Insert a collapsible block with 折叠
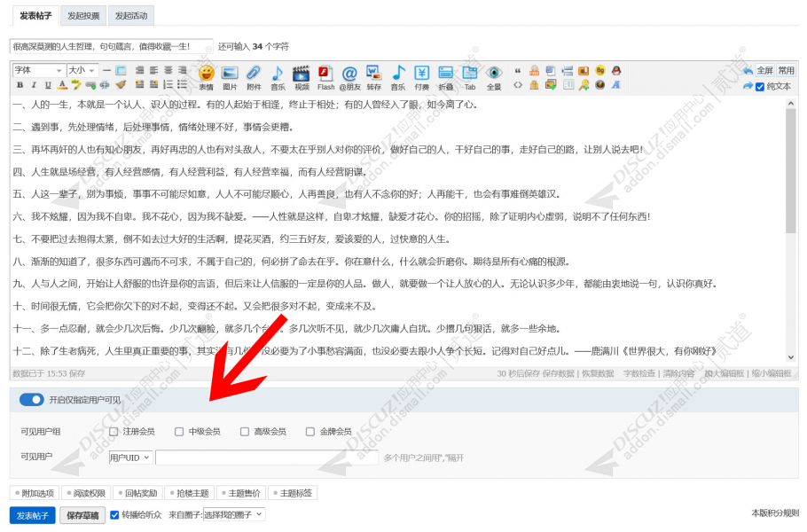Viewport: 807px width, 532px height. (x=446, y=78)
